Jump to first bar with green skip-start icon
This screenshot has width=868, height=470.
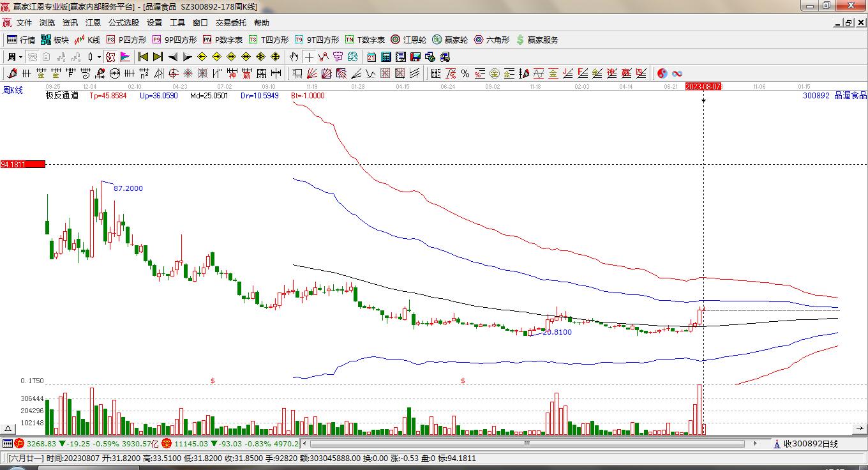[143, 57]
